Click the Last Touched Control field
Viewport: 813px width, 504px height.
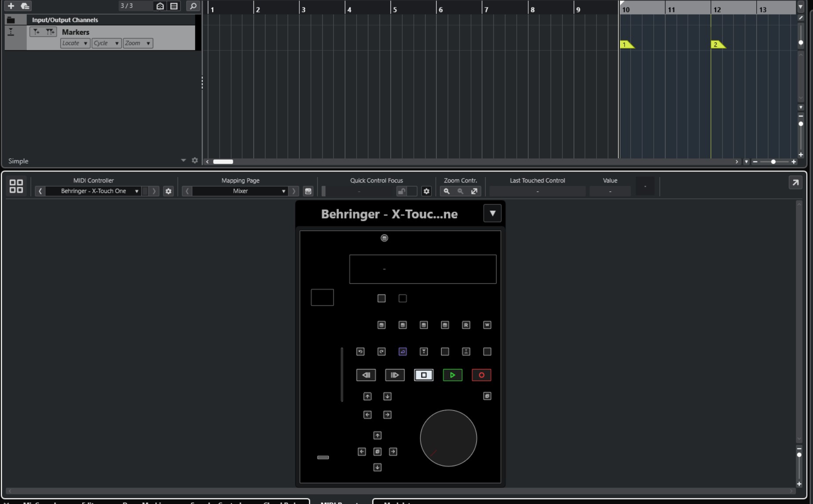pos(537,191)
